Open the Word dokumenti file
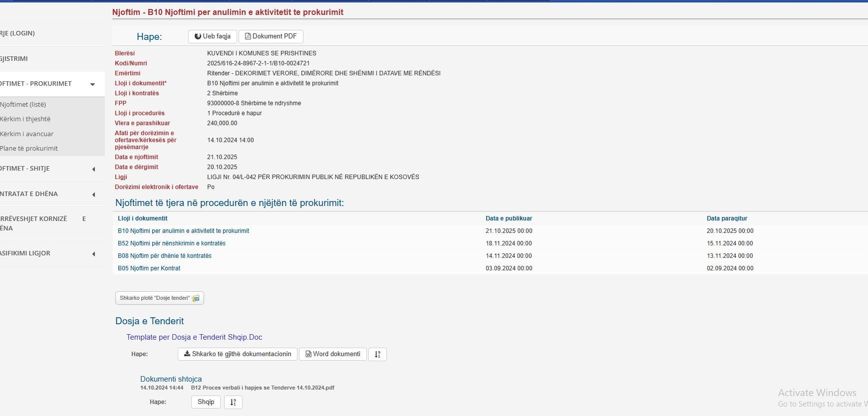Viewport: 868px width, 416px height. point(332,354)
